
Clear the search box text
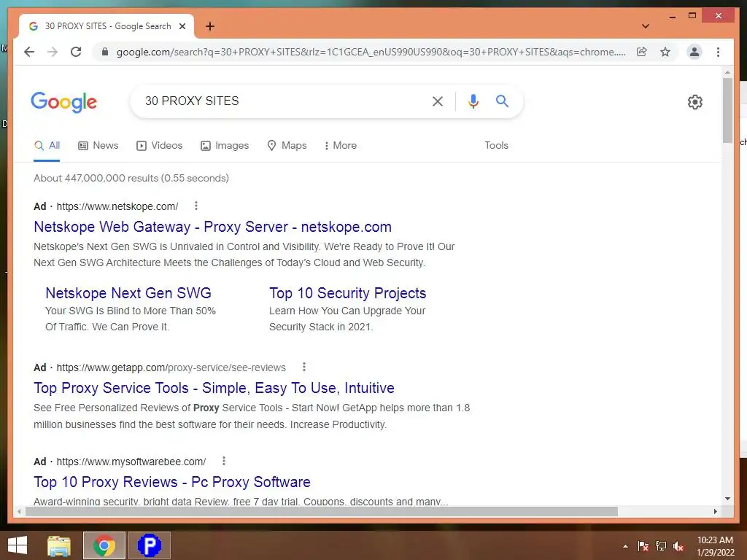tap(438, 101)
